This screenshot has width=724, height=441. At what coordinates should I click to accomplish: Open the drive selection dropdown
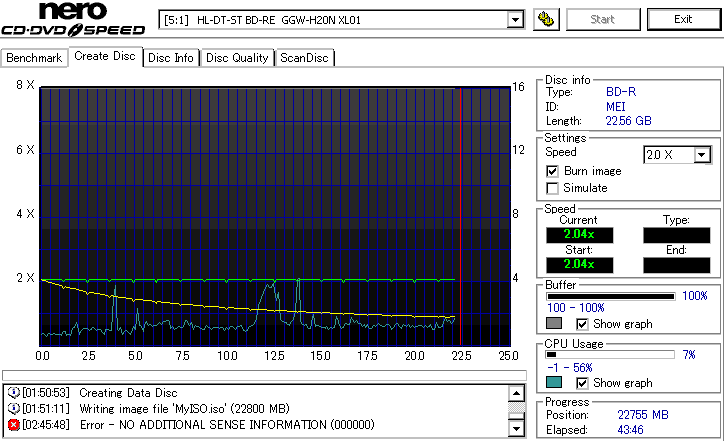515,20
